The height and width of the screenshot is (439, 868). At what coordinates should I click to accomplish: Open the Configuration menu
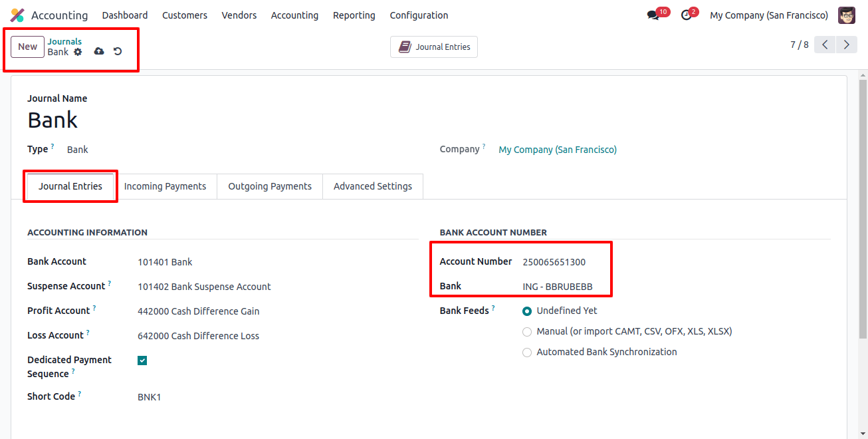(419, 15)
